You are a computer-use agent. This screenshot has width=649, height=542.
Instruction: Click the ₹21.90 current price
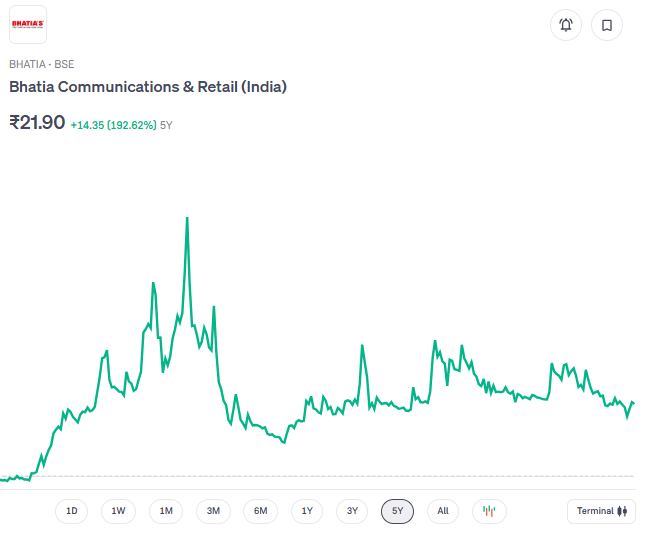click(37, 122)
